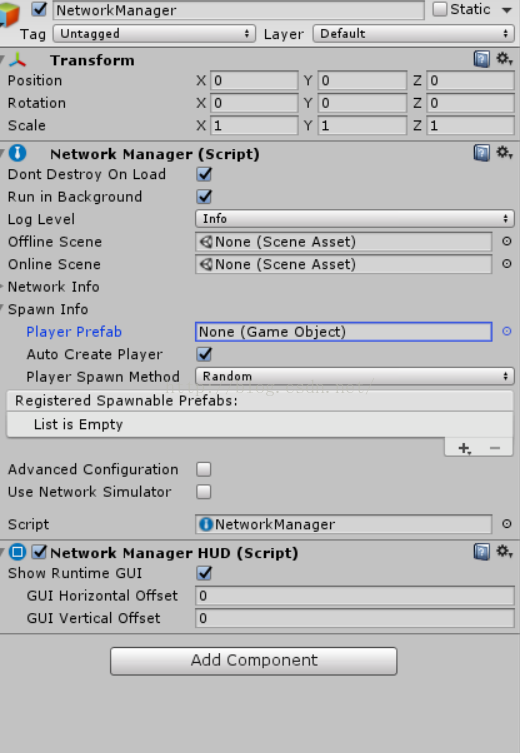Toggle the GameObject active checkbox
520x753 pixels.
pyautogui.click(x=39, y=10)
